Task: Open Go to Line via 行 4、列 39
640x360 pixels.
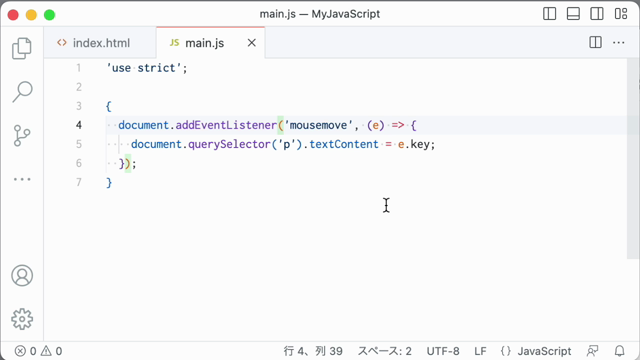Action: pyautogui.click(x=313, y=351)
